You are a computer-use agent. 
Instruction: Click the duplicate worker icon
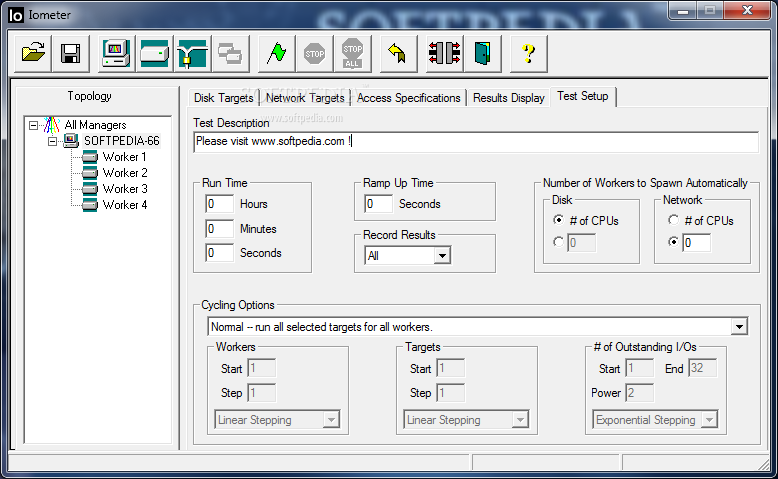tap(230, 53)
